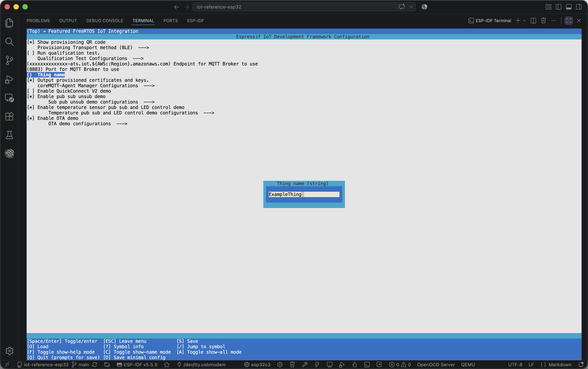Toggle Output provisioned certificates and keys
Image resolution: width=588 pixels, height=369 pixels.
(88, 80)
